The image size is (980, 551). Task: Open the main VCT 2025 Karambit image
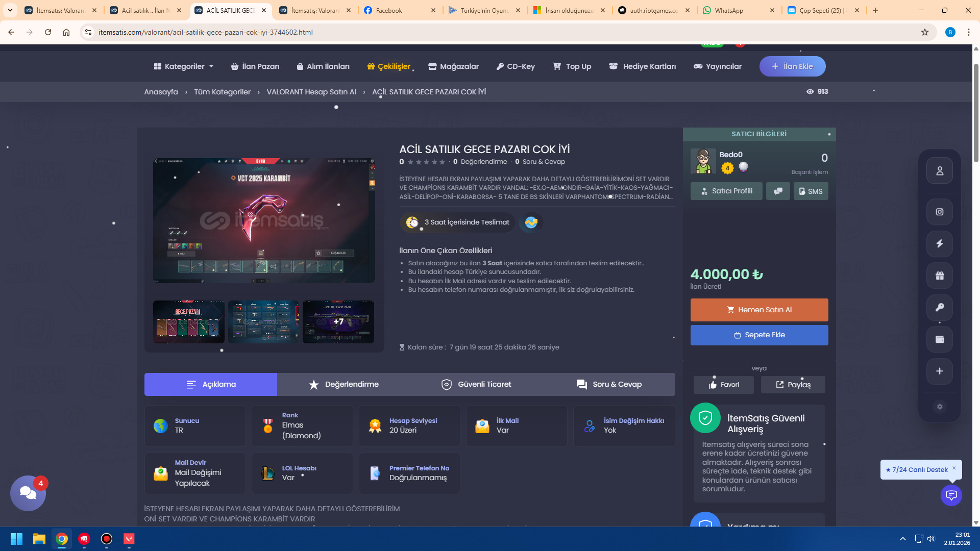264,220
